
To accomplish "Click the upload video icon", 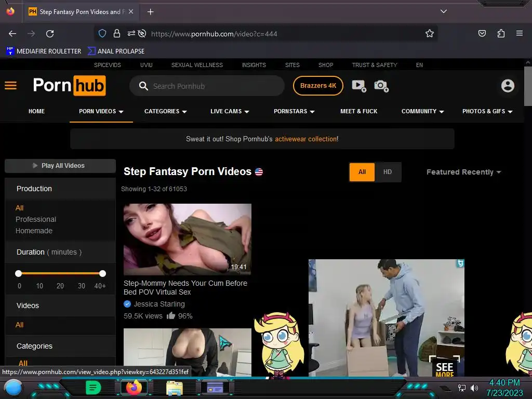I will pos(358,86).
